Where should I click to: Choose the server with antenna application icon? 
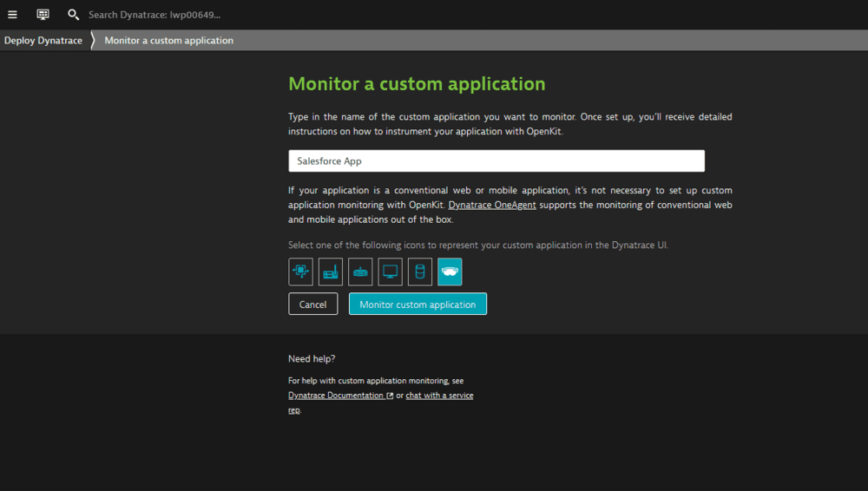pyautogui.click(x=331, y=272)
